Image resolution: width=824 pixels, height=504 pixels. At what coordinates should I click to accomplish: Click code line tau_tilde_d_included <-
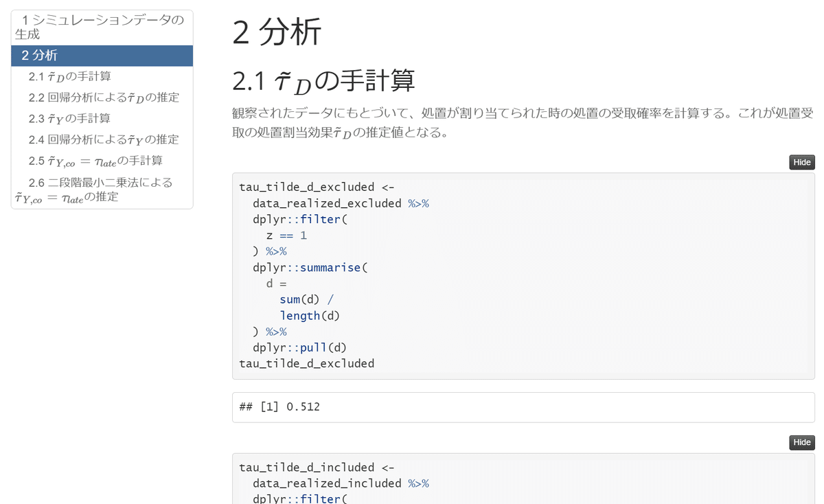pos(317,468)
